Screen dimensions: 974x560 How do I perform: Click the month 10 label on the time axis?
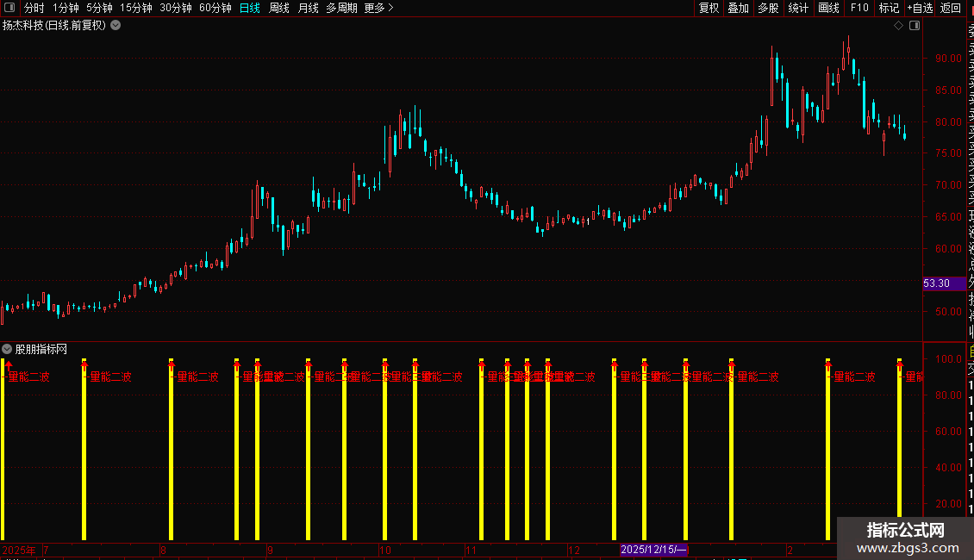pyautogui.click(x=385, y=550)
